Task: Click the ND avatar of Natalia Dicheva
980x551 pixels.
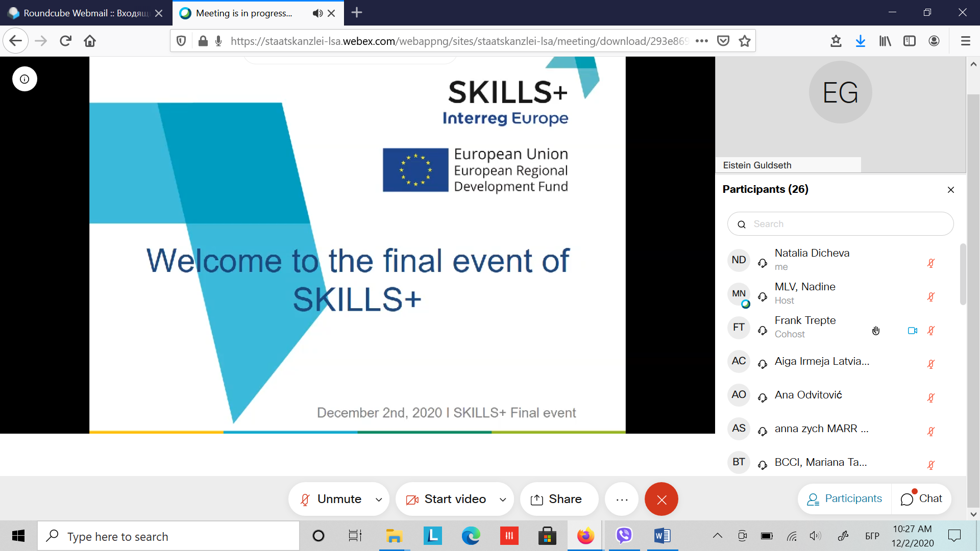Action: (739, 260)
